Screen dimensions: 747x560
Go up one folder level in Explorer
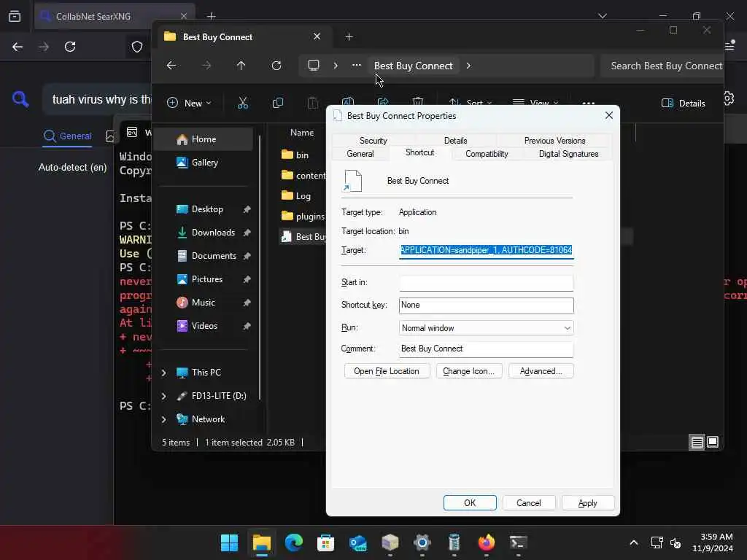tap(241, 66)
